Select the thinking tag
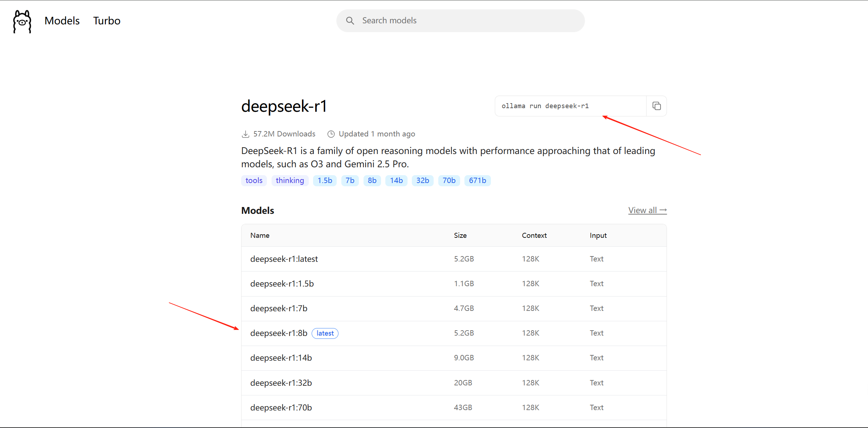The image size is (868, 428). pyautogui.click(x=289, y=181)
